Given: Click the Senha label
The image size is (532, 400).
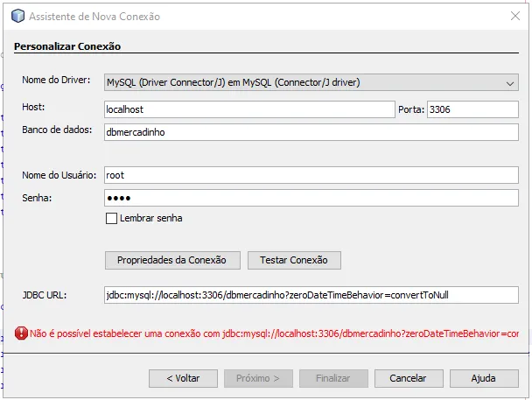Looking at the screenshot, I should (37, 198).
